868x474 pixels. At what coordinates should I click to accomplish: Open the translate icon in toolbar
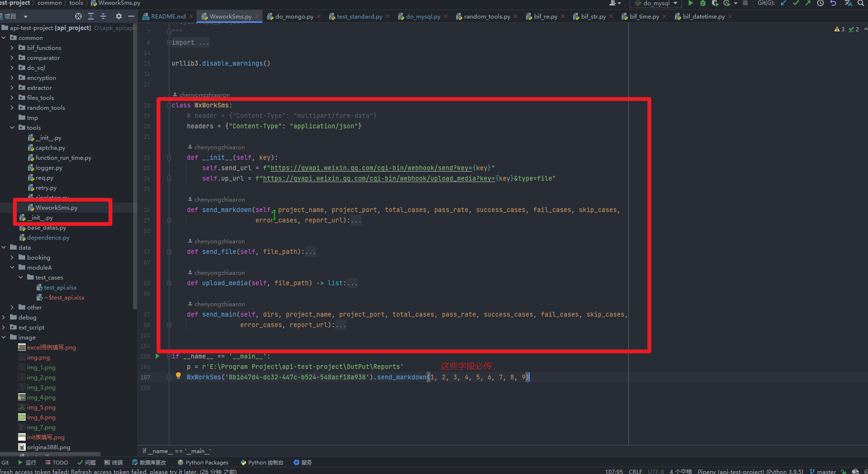pos(848,3)
